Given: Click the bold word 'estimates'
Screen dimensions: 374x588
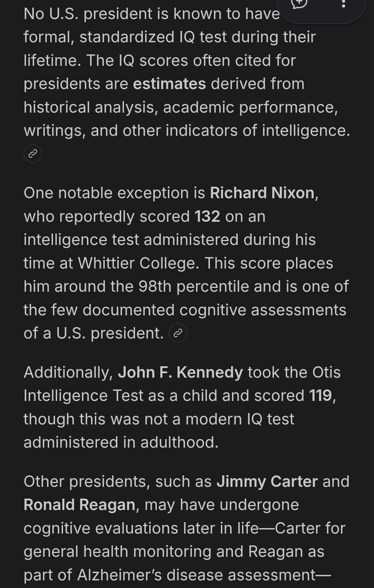Looking at the screenshot, I should click(169, 84).
